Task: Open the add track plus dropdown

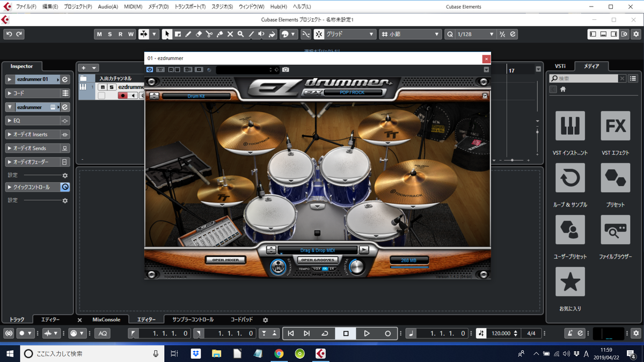Action: [x=89, y=68]
